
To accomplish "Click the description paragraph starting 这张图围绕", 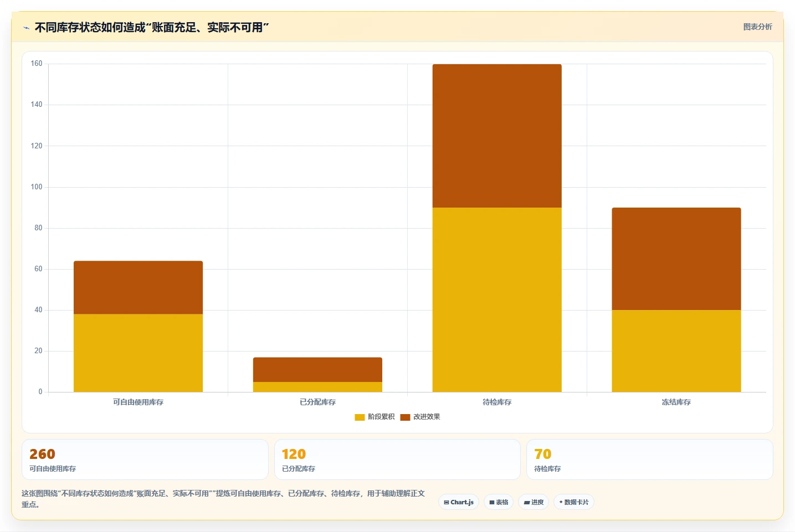I will click(x=223, y=499).
